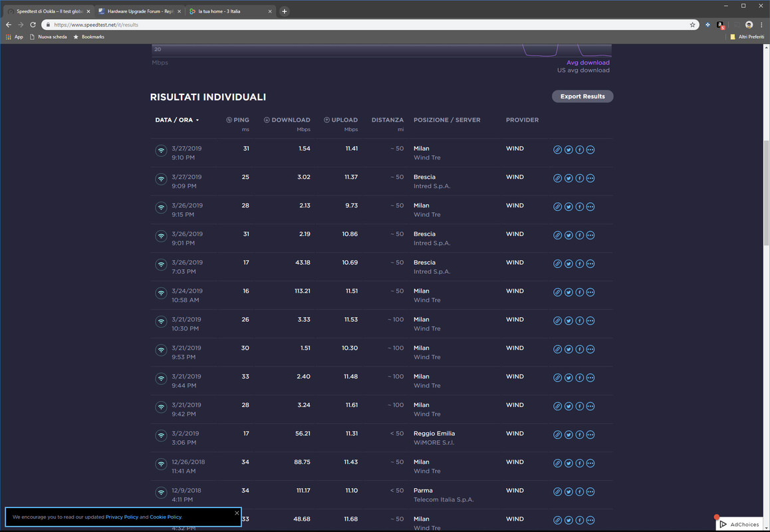Image resolution: width=770 pixels, height=532 pixels.
Task: Open Chrome menu with three dots
Action: click(x=761, y=25)
